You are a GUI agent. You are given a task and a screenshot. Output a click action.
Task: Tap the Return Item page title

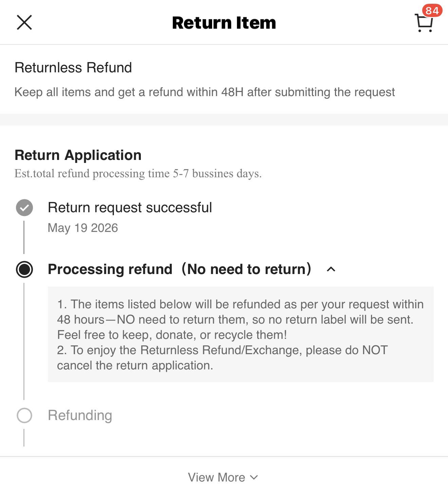[224, 23]
